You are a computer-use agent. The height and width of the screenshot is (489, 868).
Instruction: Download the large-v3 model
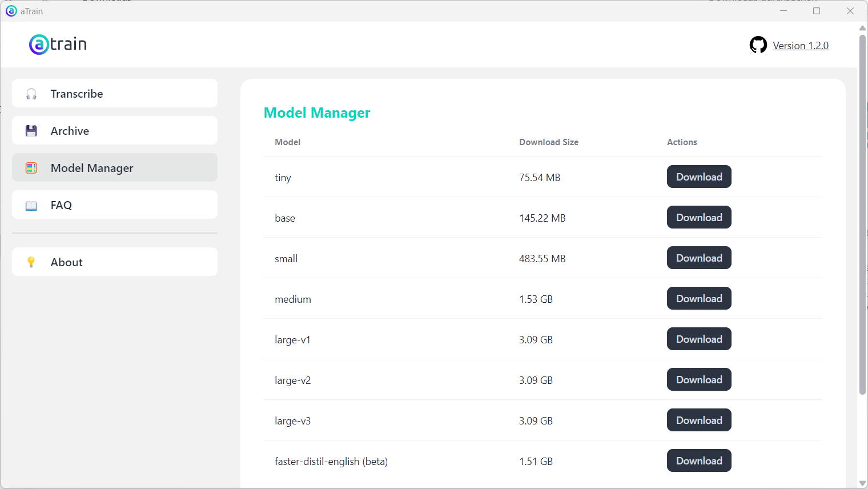(x=699, y=420)
